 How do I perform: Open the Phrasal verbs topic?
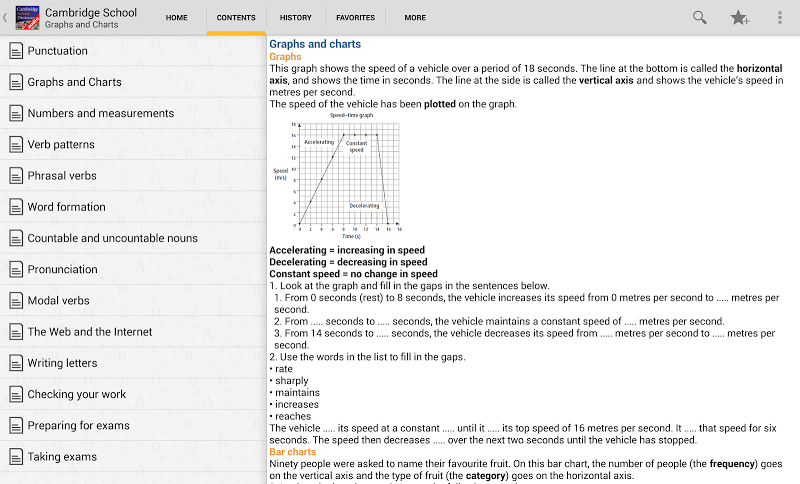click(x=62, y=175)
